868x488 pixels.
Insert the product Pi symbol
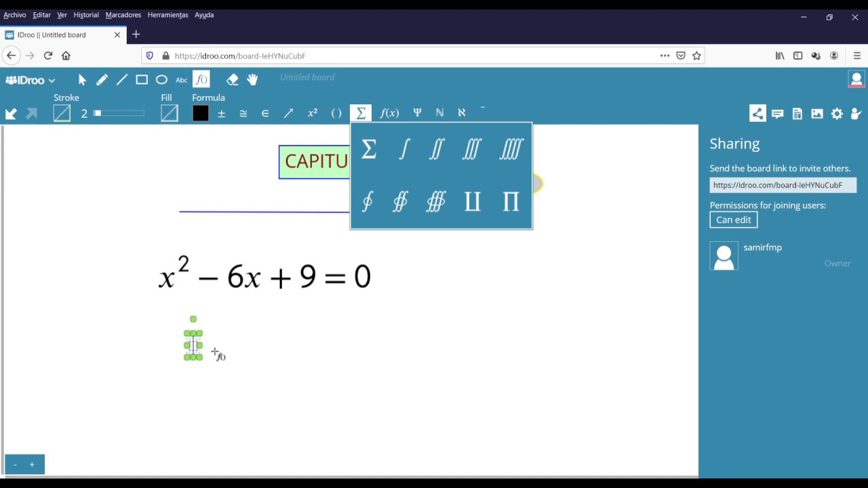point(511,201)
